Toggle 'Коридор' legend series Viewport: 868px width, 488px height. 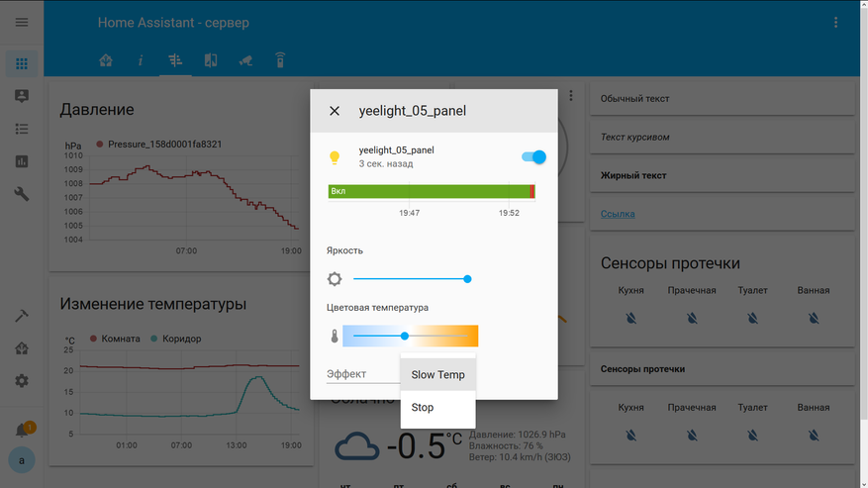coord(175,339)
